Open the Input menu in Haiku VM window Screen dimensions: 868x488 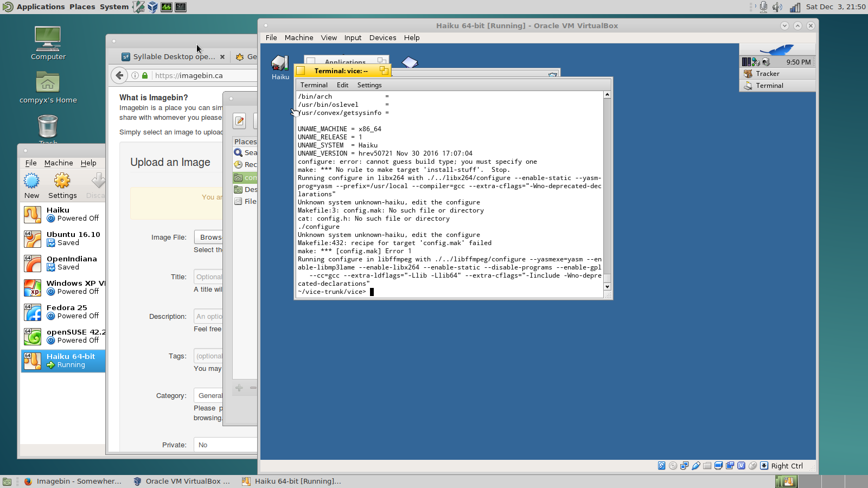click(x=353, y=37)
